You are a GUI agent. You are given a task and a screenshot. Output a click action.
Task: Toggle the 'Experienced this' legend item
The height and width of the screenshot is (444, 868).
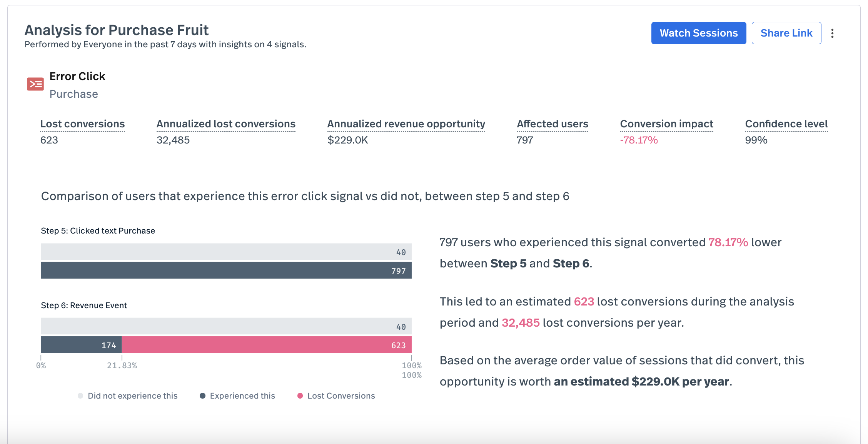(x=242, y=396)
